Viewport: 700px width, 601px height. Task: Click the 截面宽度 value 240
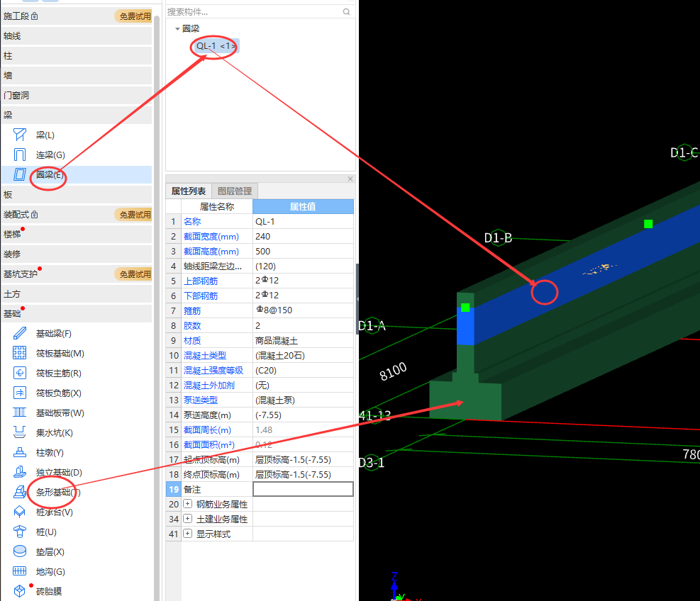pos(303,236)
